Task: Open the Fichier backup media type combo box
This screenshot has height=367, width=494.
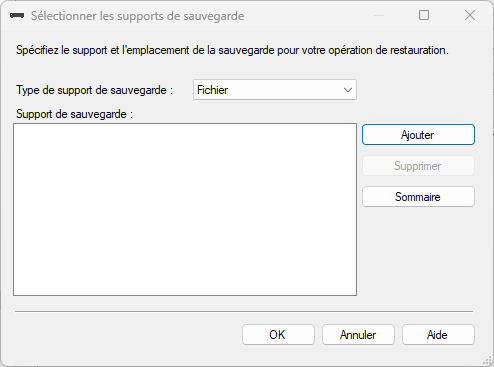Action: tap(275, 90)
